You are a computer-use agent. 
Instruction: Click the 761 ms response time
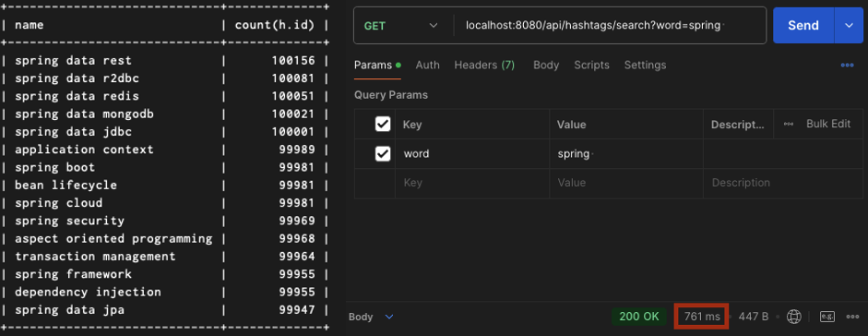tap(702, 317)
